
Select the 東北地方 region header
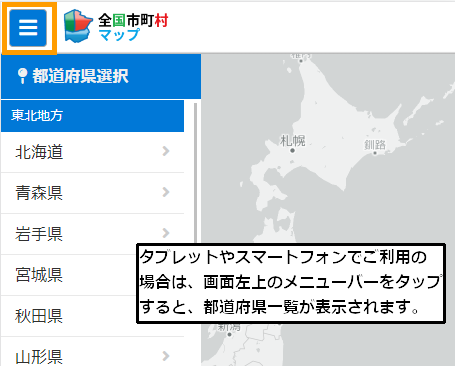(x=93, y=116)
